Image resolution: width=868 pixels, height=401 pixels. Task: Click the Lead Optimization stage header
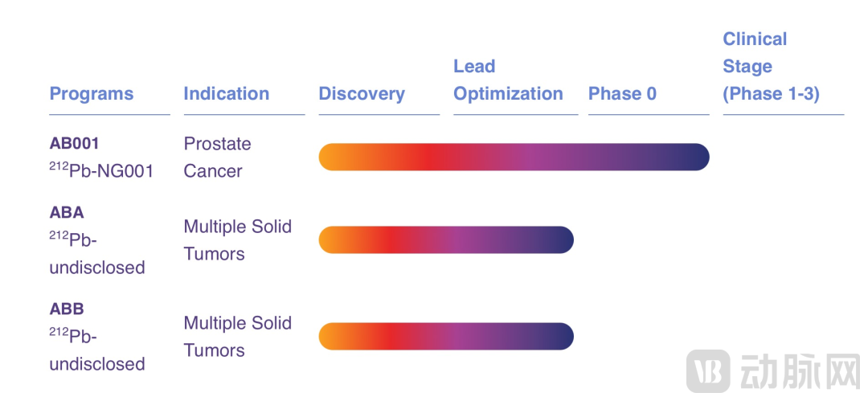(x=508, y=80)
